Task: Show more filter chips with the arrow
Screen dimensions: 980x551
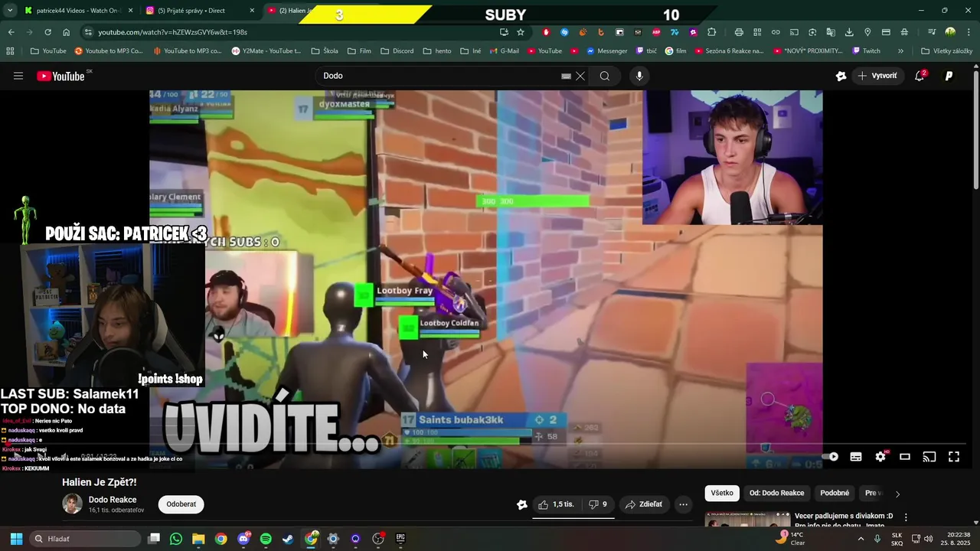Action: click(897, 494)
